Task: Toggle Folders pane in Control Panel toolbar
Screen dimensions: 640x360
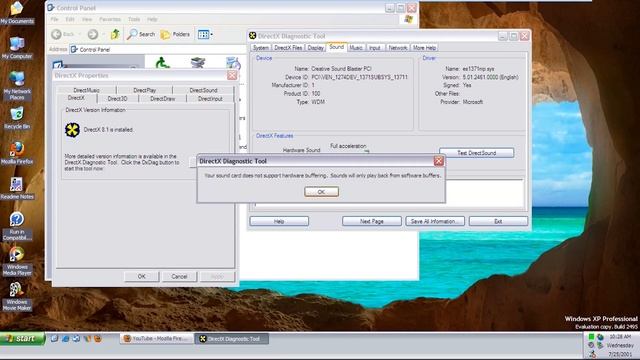Action: pyautogui.click(x=175, y=34)
